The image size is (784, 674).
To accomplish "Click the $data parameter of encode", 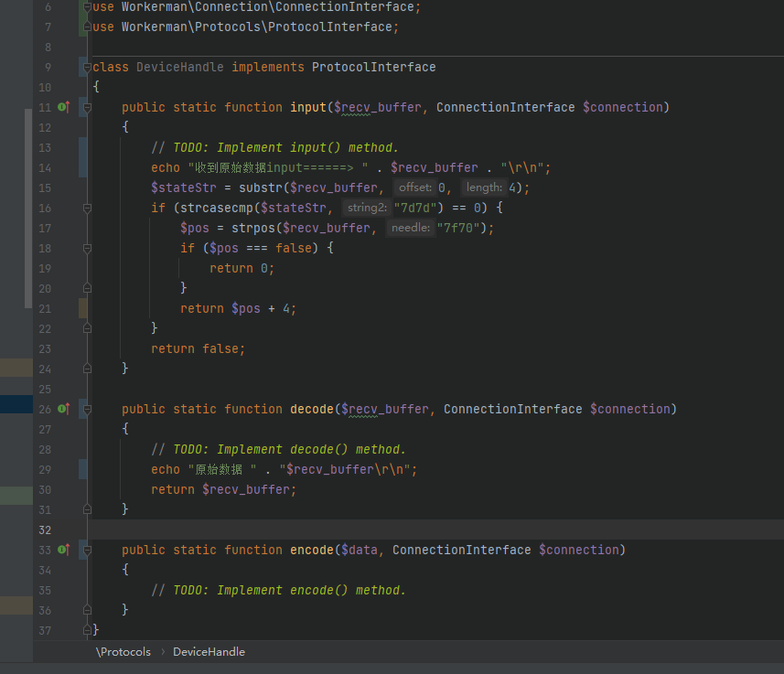I will [x=359, y=550].
